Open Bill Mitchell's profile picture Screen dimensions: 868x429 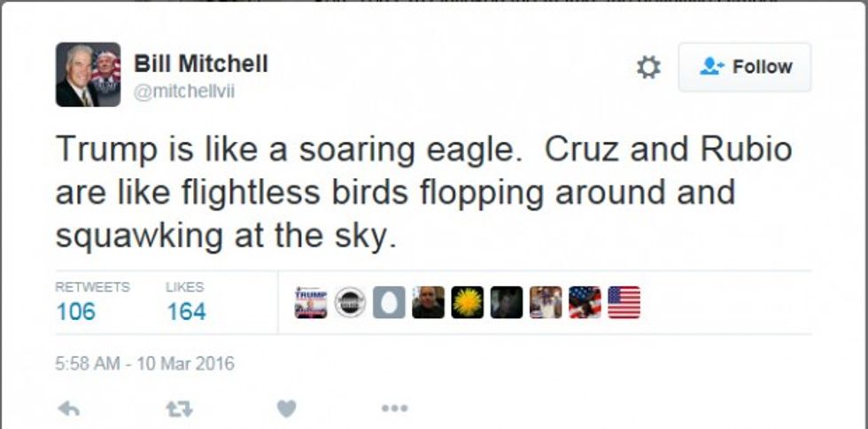[x=88, y=74]
